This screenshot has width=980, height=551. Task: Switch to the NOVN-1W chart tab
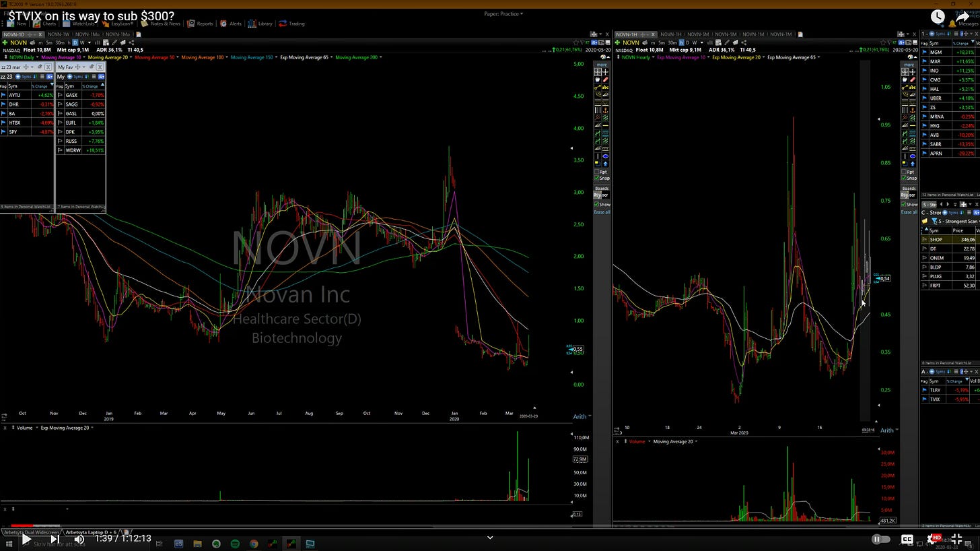[x=59, y=34]
